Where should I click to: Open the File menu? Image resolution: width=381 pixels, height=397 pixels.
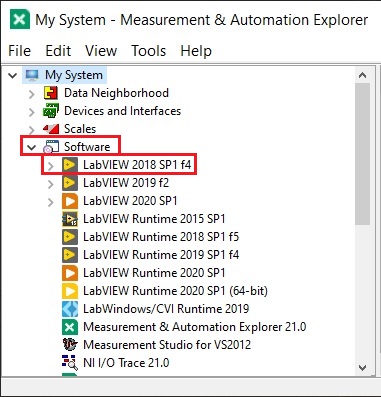pyautogui.click(x=19, y=51)
